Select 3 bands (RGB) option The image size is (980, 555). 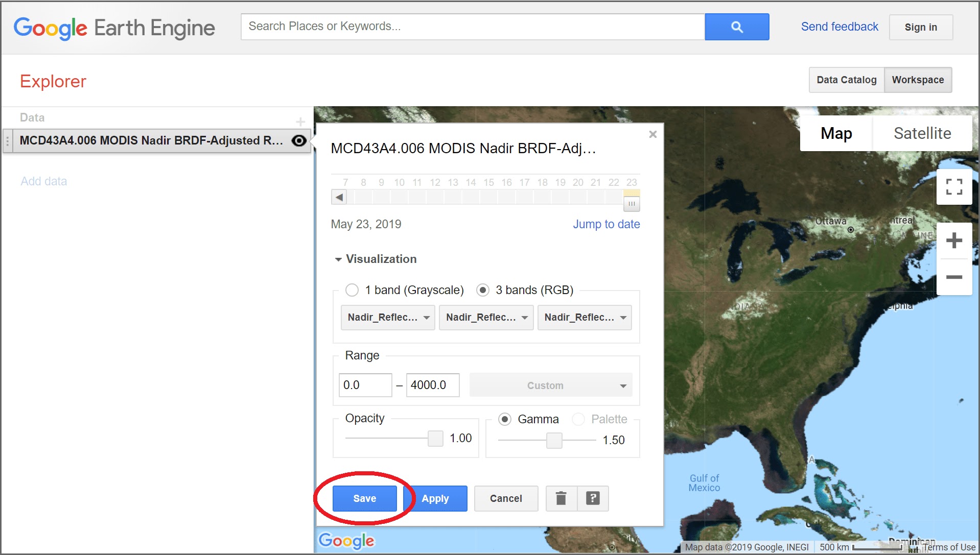(x=483, y=290)
